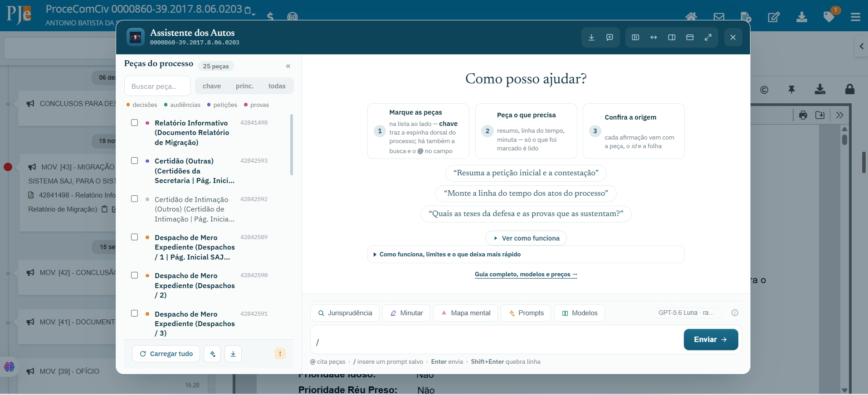This screenshot has width=868, height=395.
Task: Click the PJe home icon in top bar
Action: (x=691, y=17)
